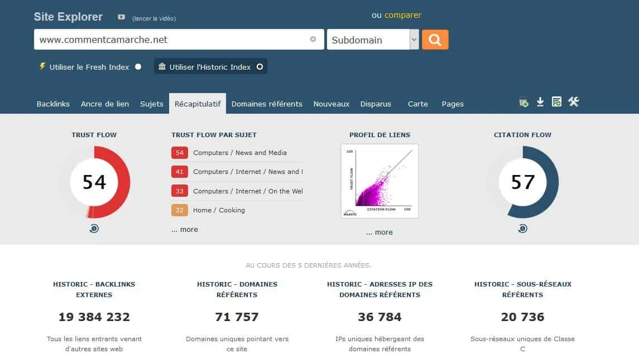Play the Site Explorer video icon

(121, 17)
